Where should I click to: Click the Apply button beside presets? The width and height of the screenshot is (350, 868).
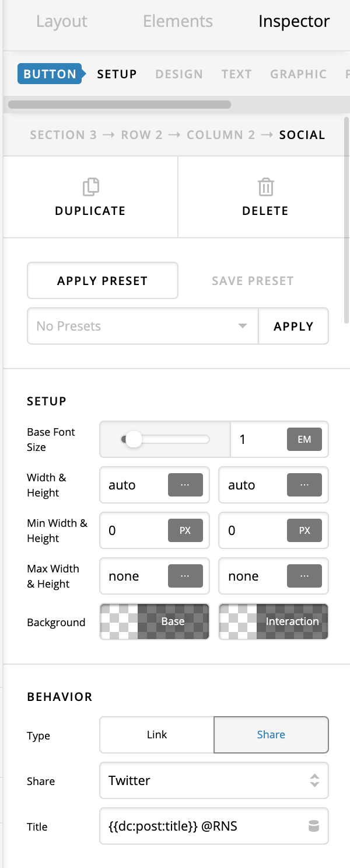tap(293, 326)
